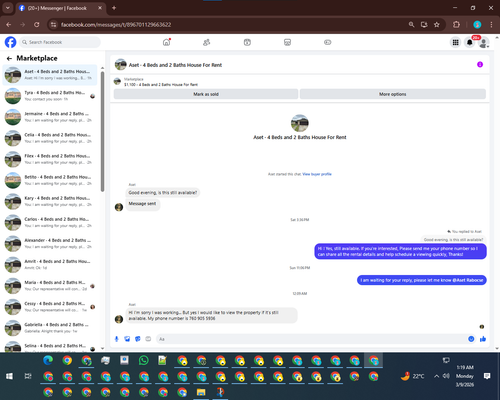Open the Amrit conversation
Screen dimensions: 500x400
pyautogui.click(x=50, y=265)
